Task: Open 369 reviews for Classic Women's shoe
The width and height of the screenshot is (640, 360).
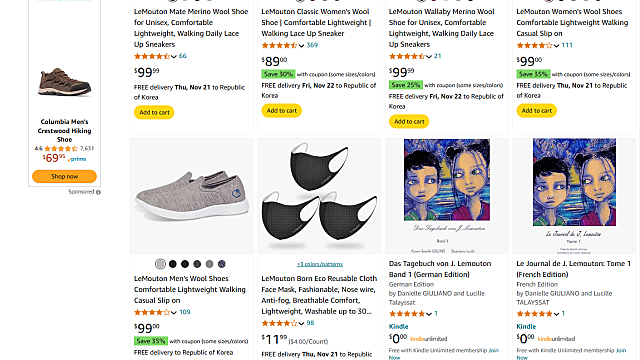Action: tap(312, 45)
